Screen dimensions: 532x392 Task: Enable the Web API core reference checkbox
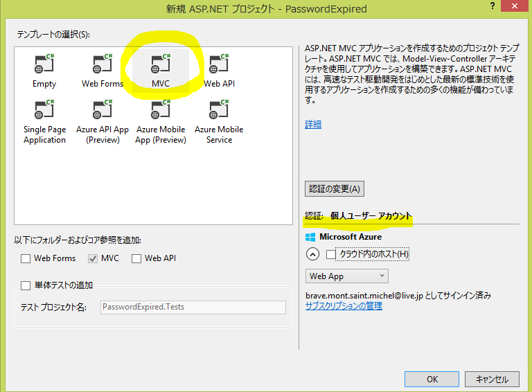click(x=136, y=259)
